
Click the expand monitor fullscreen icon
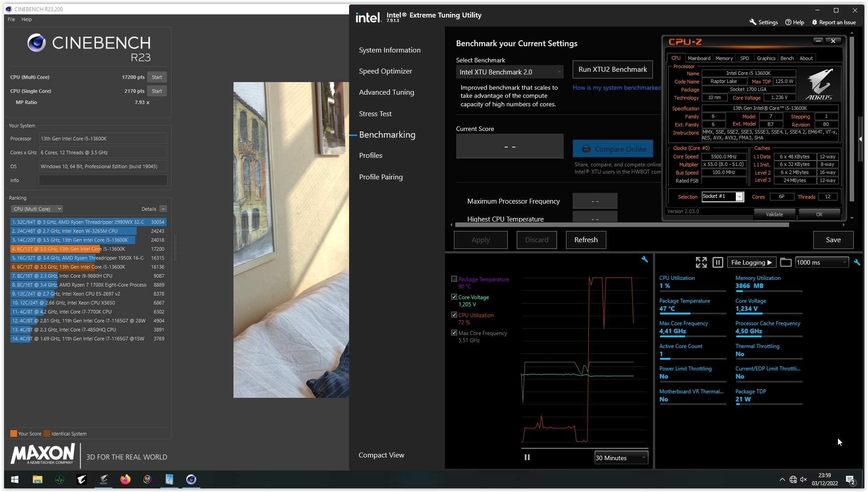tap(701, 262)
